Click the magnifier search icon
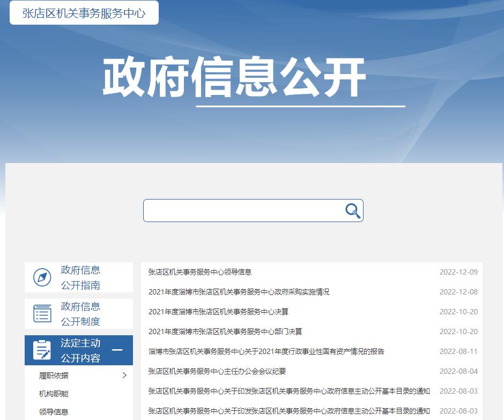The image size is (504, 420). coord(352,211)
